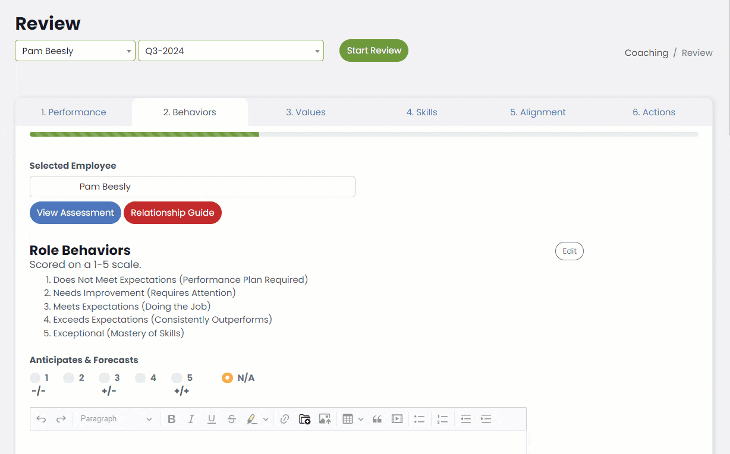This screenshot has height=454, width=730.
Task: Open the Pam Beesly employee dropdown
Action: tap(75, 51)
